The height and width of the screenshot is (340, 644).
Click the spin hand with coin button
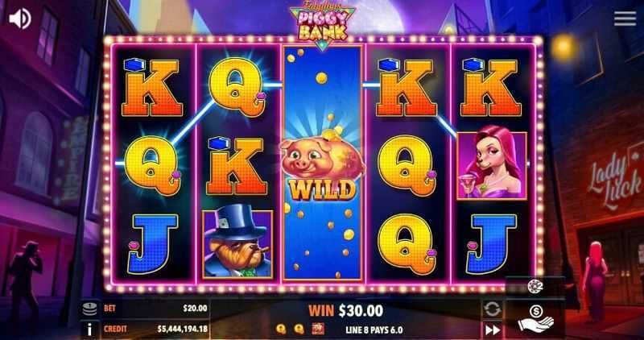(x=535, y=318)
